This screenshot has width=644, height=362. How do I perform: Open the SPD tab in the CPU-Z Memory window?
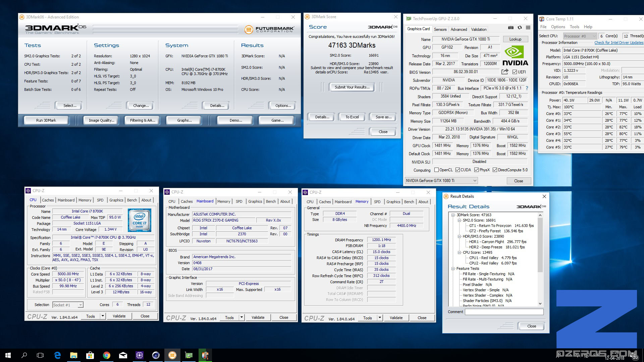click(377, 202)
